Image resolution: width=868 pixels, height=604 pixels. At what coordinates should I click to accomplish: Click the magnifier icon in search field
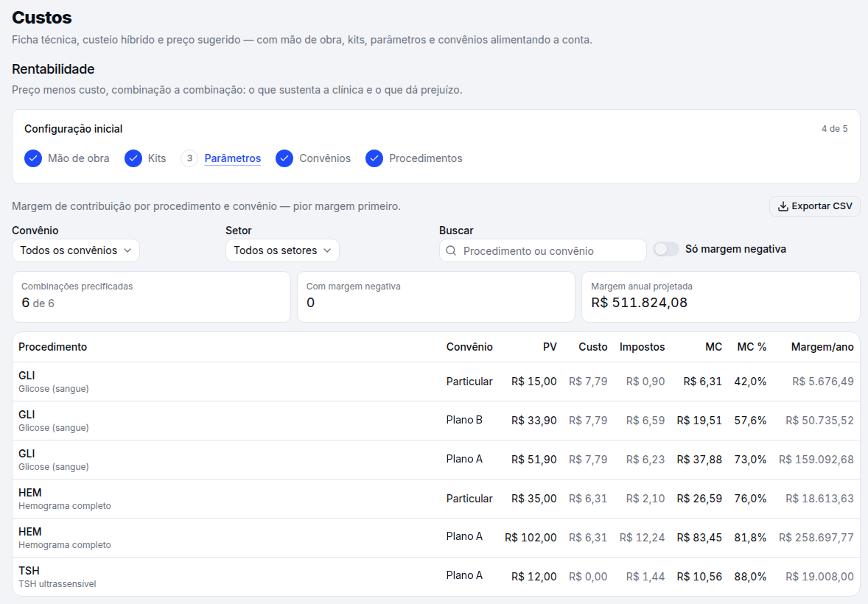pos(451,250)
